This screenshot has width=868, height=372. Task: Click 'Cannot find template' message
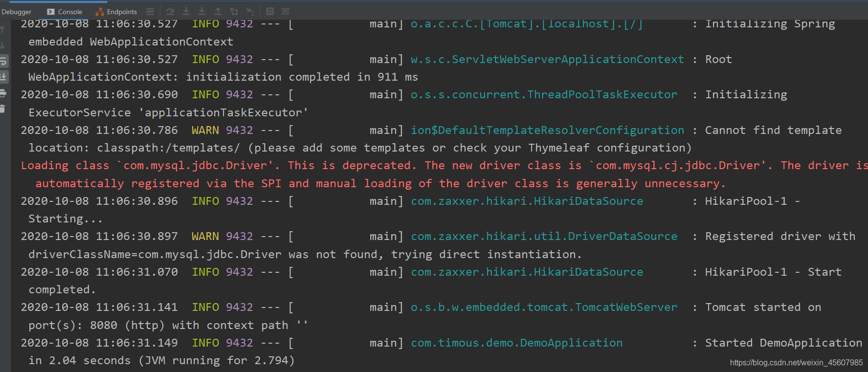tap(773, 130)
